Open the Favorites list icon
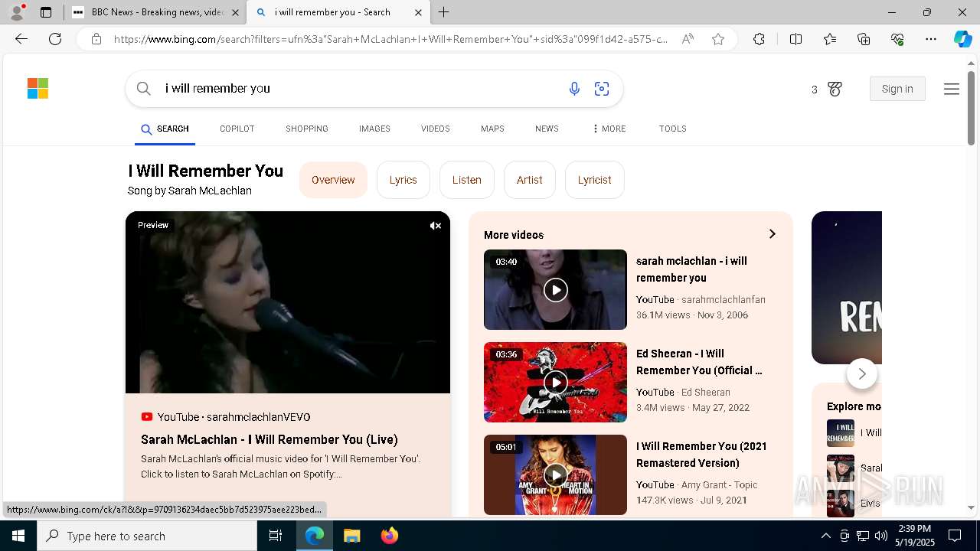The height and width of the screenshot is (551, 980). click(830, 39)
